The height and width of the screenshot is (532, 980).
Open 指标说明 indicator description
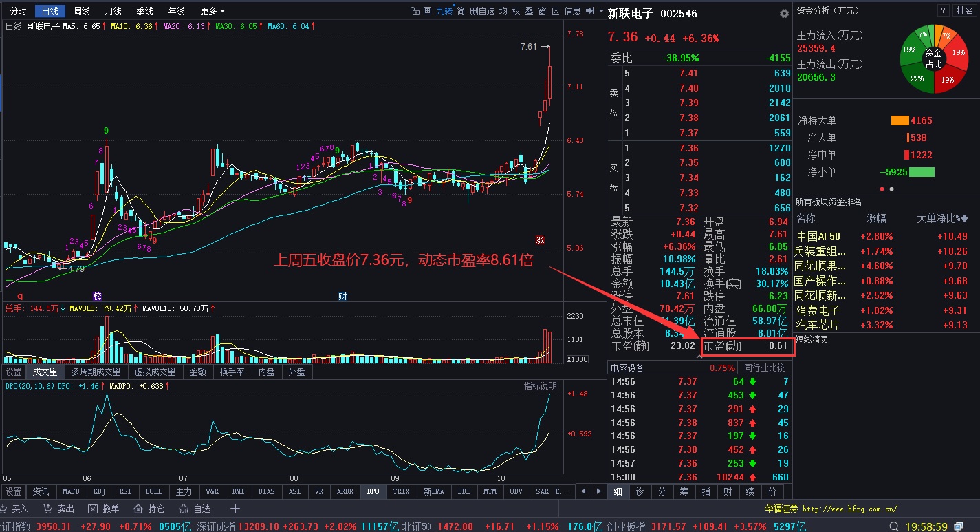pyautogui.click(x=541, y=386)
